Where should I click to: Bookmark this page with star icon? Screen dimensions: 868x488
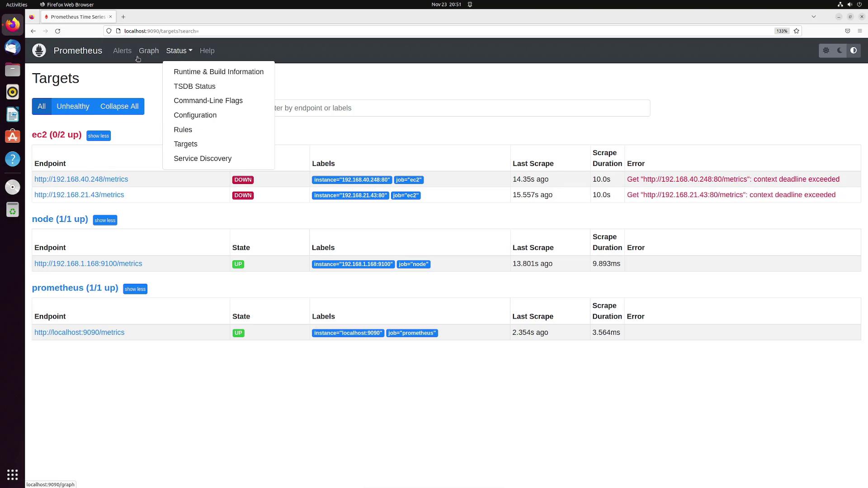pyautogui.click(x=797, y=31)
